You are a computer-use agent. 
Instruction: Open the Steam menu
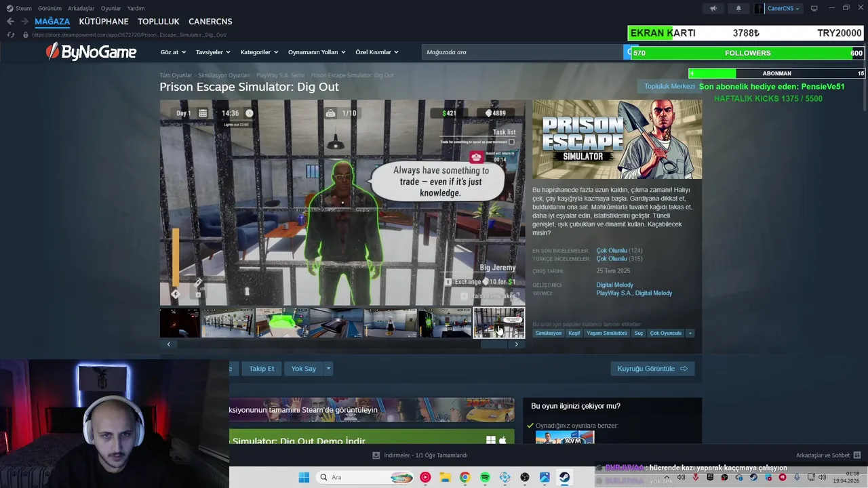coord(23,8)
